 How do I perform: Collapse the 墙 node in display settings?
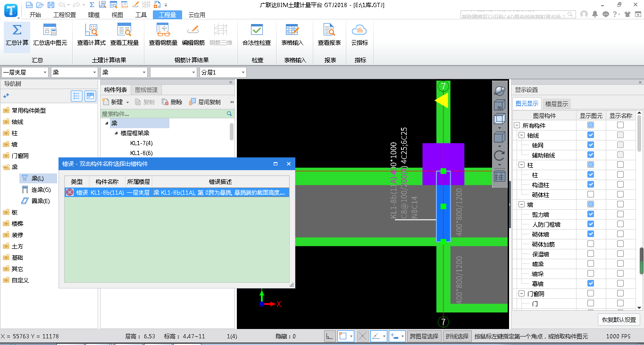[521, 205]
